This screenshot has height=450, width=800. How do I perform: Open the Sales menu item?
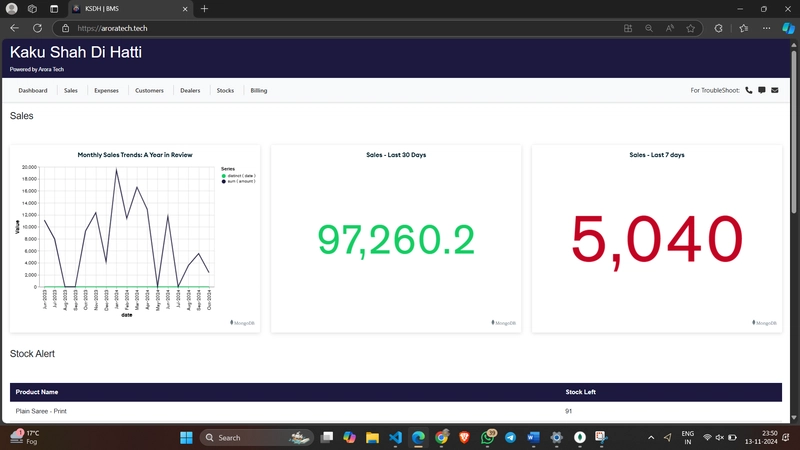pos(70,90)
